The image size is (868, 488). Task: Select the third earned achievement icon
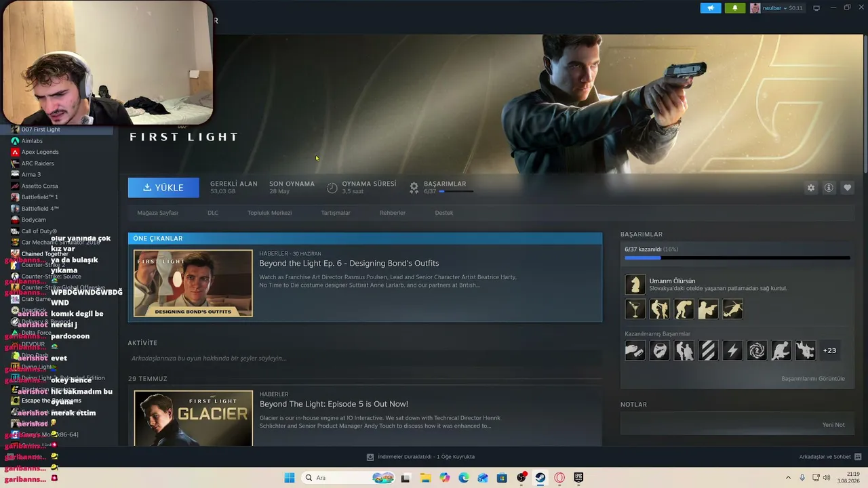[x=684, y=309]
